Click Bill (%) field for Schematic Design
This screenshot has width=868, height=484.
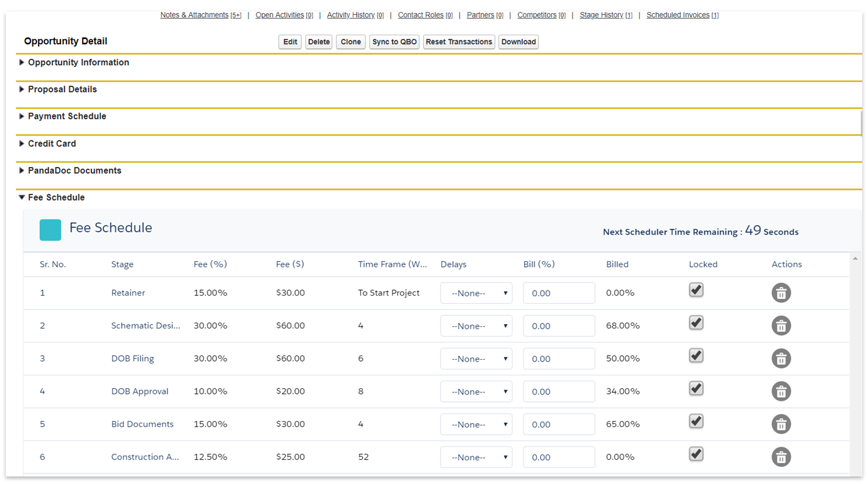coord(559,326)
